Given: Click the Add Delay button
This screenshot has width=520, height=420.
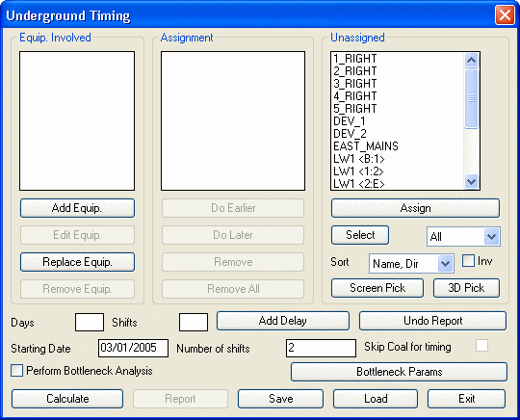Looking at the screenshot, I should tap(283, 321).
